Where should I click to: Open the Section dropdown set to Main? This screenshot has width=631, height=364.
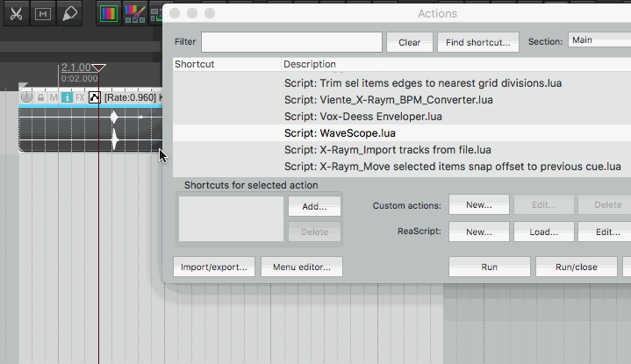pos(599,40)
